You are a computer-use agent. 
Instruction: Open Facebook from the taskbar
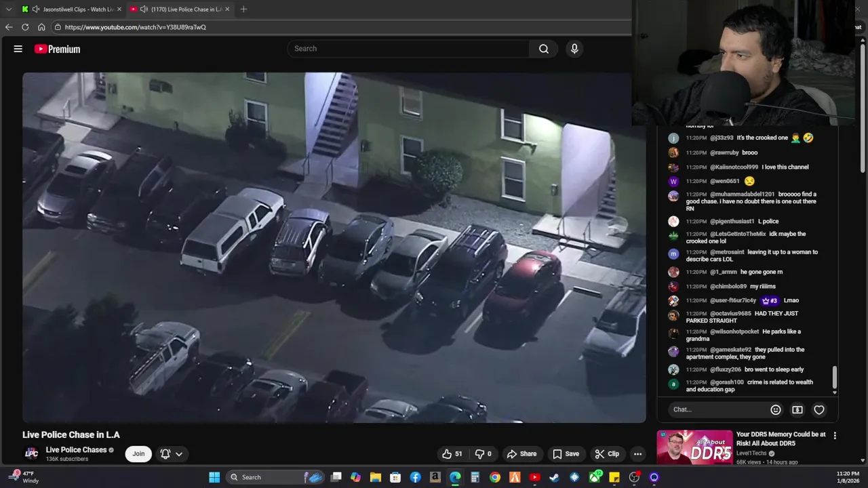[x=416, y=477]
